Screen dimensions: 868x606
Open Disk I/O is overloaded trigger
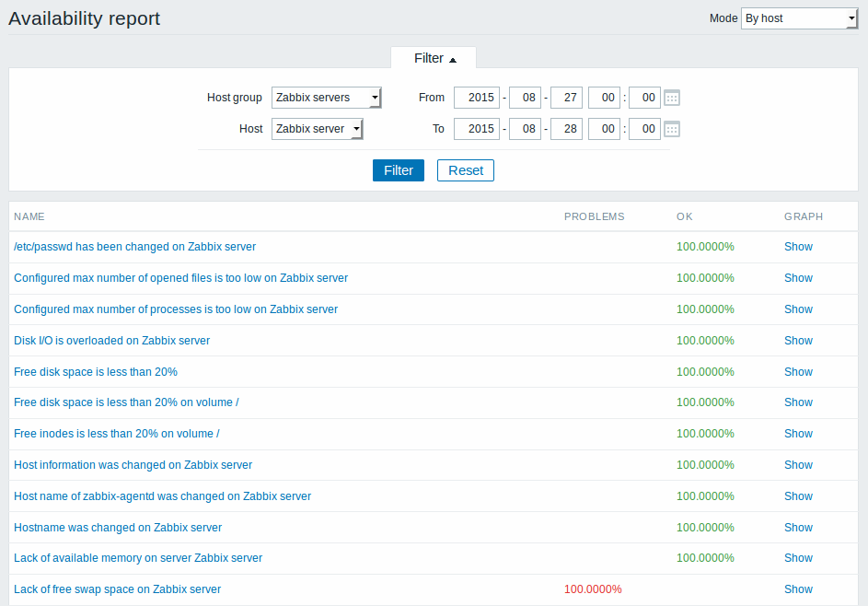pyautogui.click(x=111, y=341)
